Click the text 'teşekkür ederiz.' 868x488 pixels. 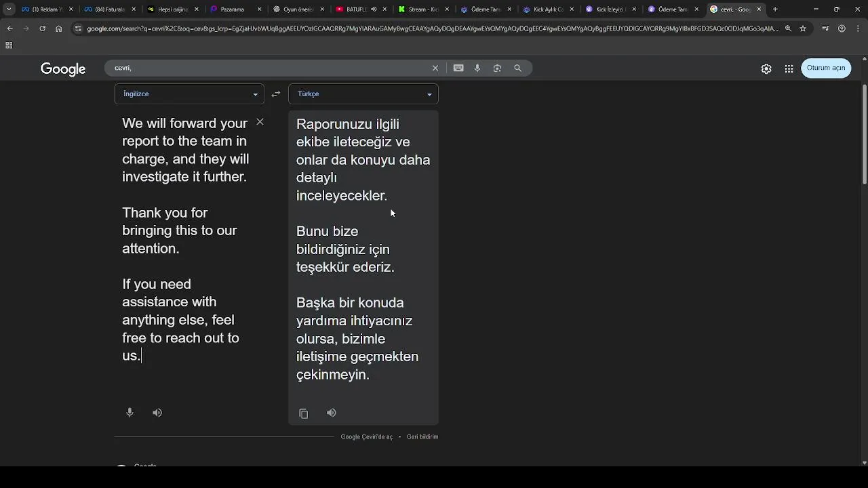point(345,267)
